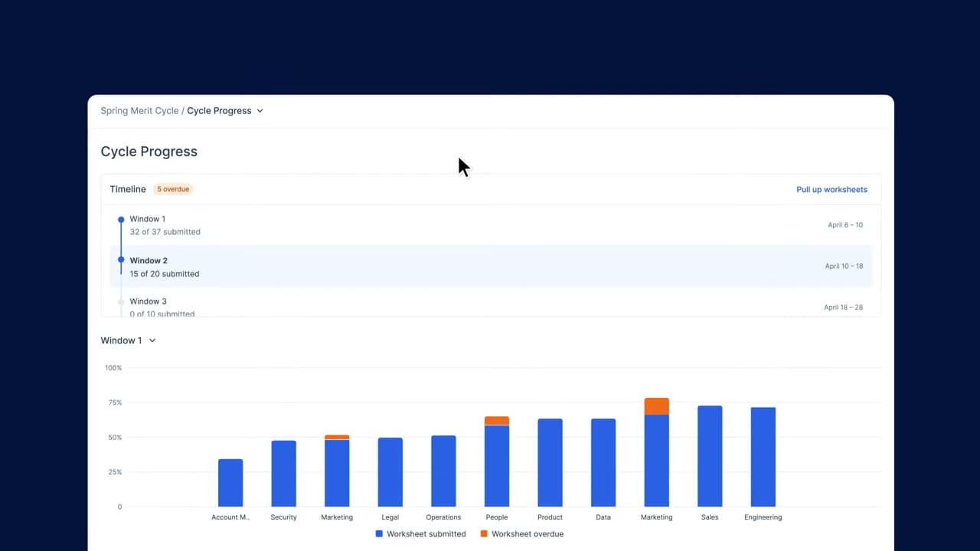Click the Data bar in the chart

pyautogui.click(x=603, y=462)
